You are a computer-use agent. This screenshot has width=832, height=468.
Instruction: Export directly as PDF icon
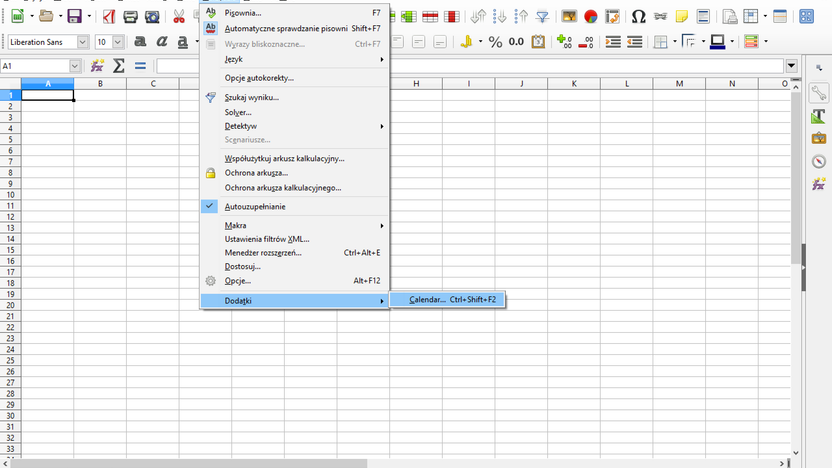click(109, 16)
